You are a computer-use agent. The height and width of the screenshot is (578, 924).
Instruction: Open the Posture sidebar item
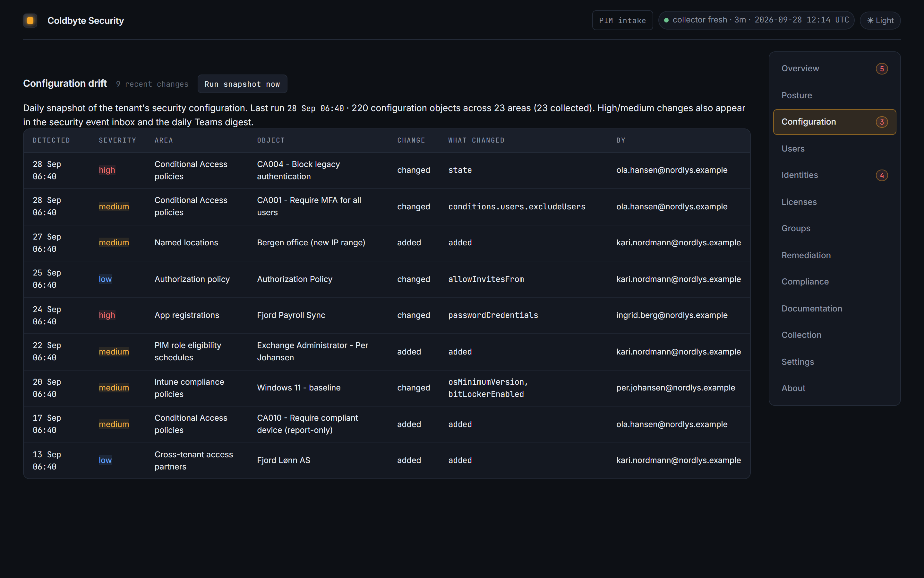click(x=835, y=95)
